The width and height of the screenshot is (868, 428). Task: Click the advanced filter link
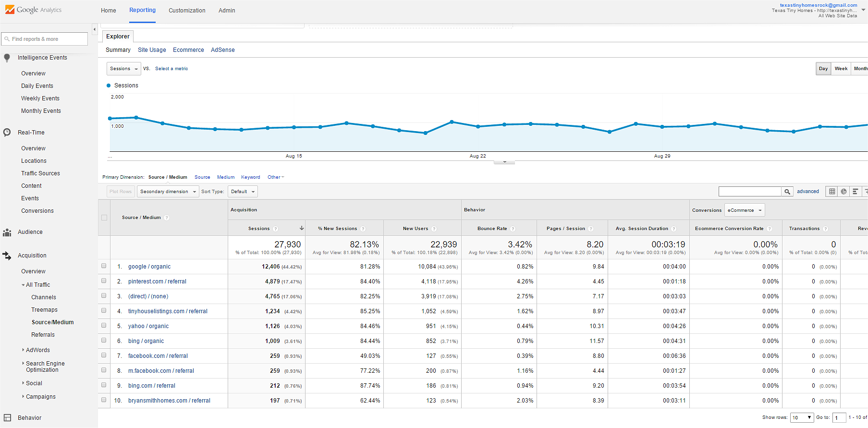tap(807, 192)
